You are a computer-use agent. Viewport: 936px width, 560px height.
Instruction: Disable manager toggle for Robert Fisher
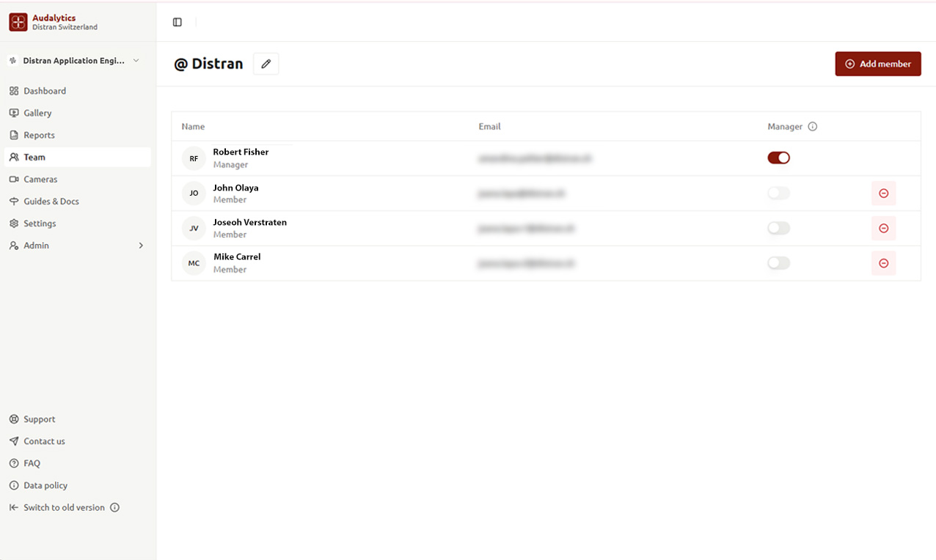(778, 158)
